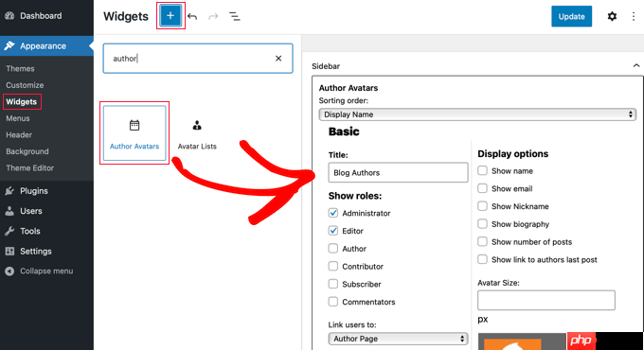Enable Show name option
The image size is (644, 350).
click(x=483, y=170)
